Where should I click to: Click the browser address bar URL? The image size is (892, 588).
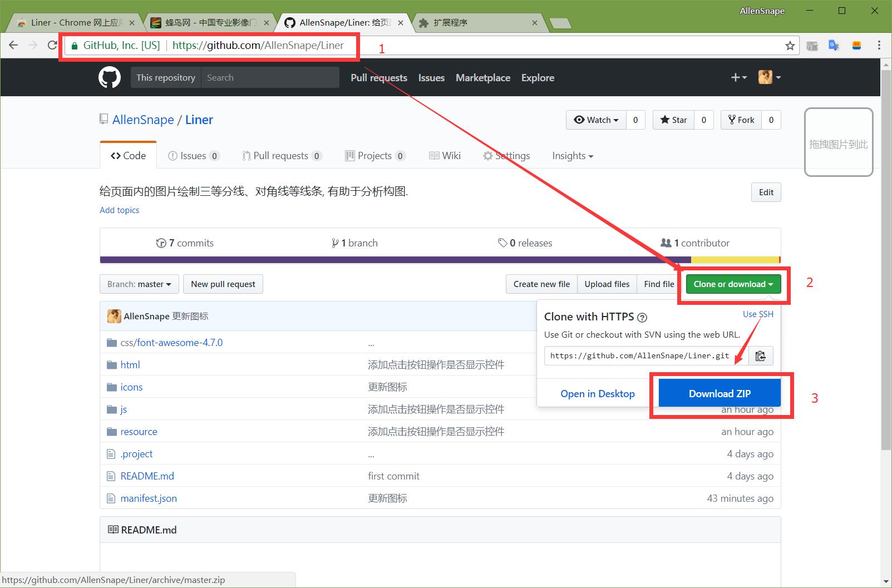[x=258, y=46]
